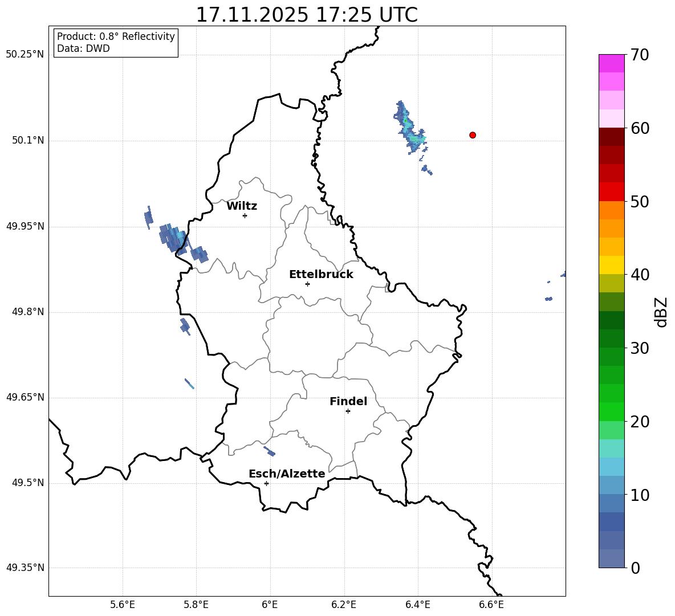Click the yellow colorbar segment above 40
The height and width of the screenshot is (616, 675).
[x=611, y=265]
